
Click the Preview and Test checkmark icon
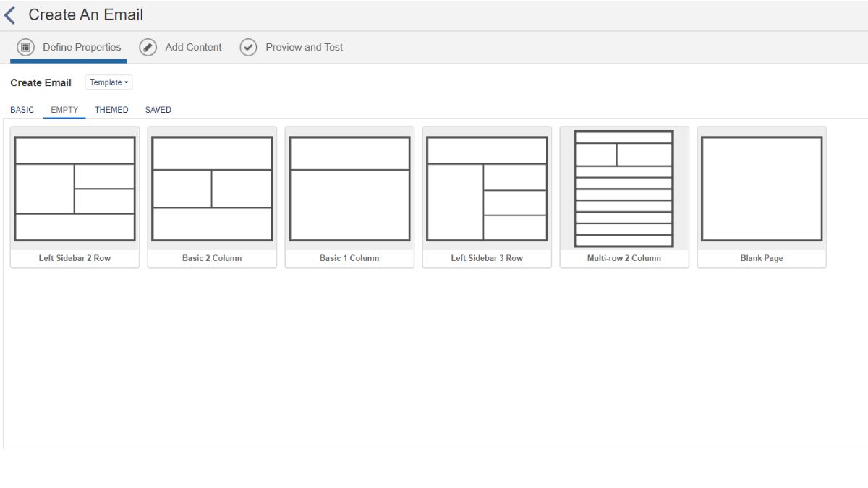click(248, 48)
